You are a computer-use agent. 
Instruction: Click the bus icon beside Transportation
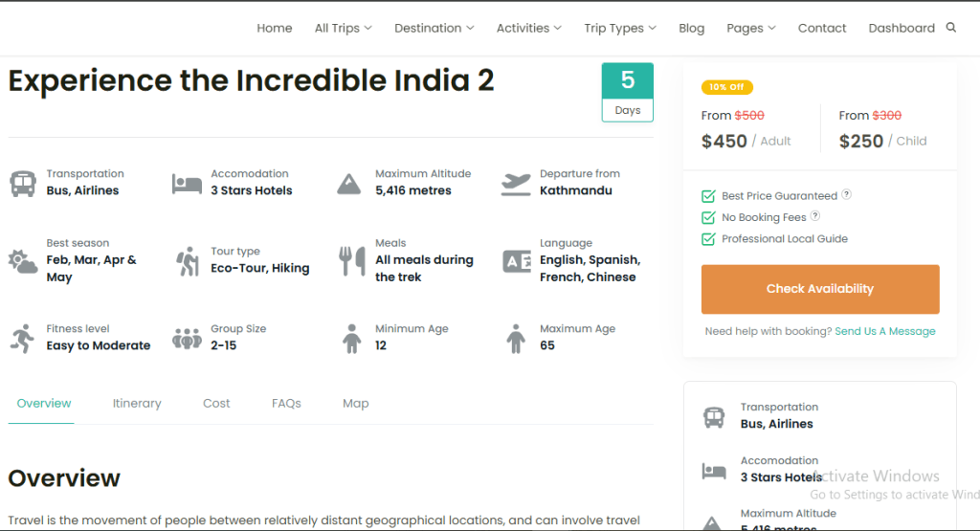(x=23, y=183)
